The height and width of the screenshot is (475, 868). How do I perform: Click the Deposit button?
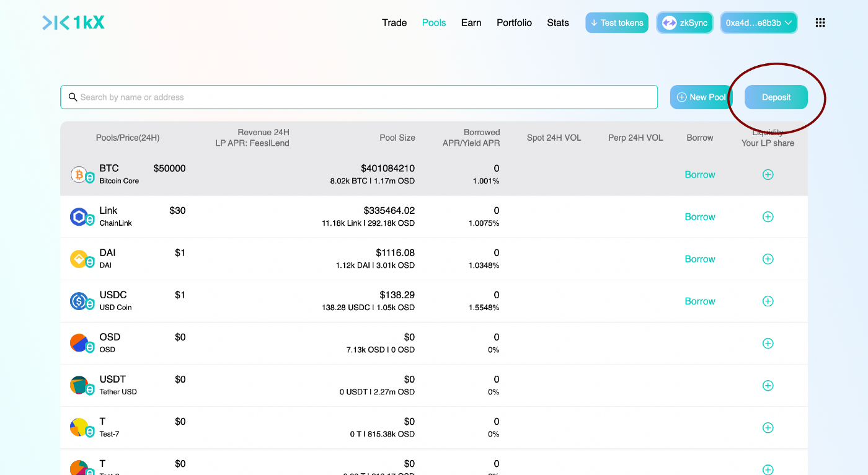pyautogui.click(x=776, y=97)
